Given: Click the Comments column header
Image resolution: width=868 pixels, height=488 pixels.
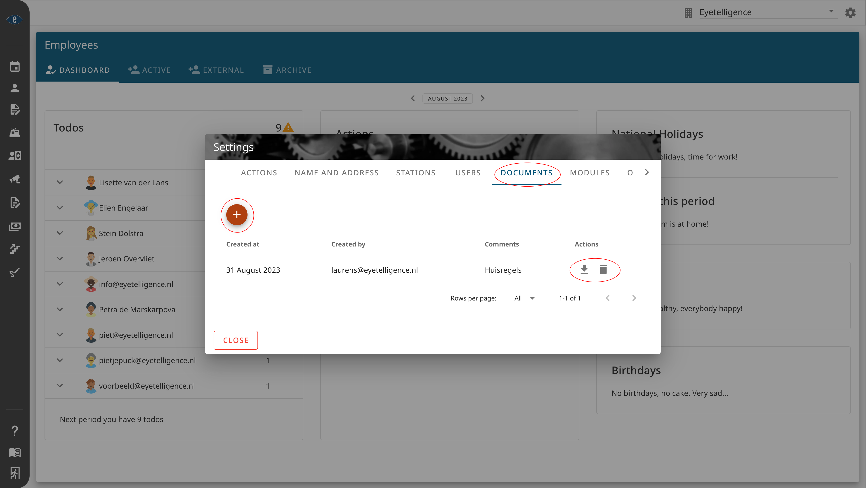Looking at the screenshot, I should 502,244.
